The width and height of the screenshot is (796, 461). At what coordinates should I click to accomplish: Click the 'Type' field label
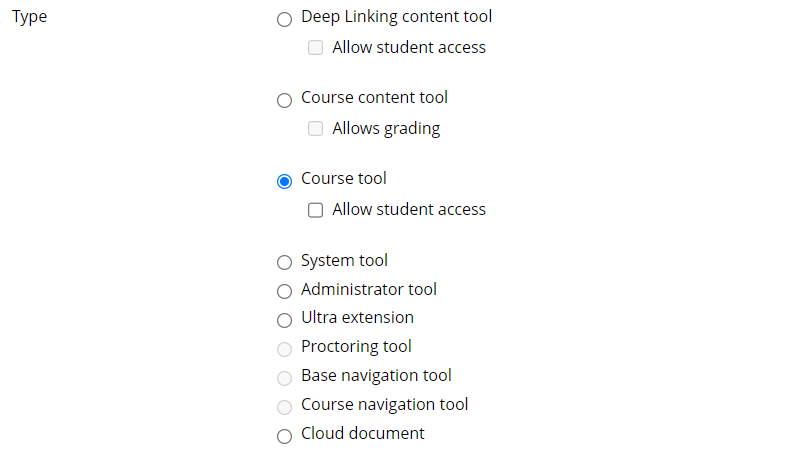pos(29,17)
